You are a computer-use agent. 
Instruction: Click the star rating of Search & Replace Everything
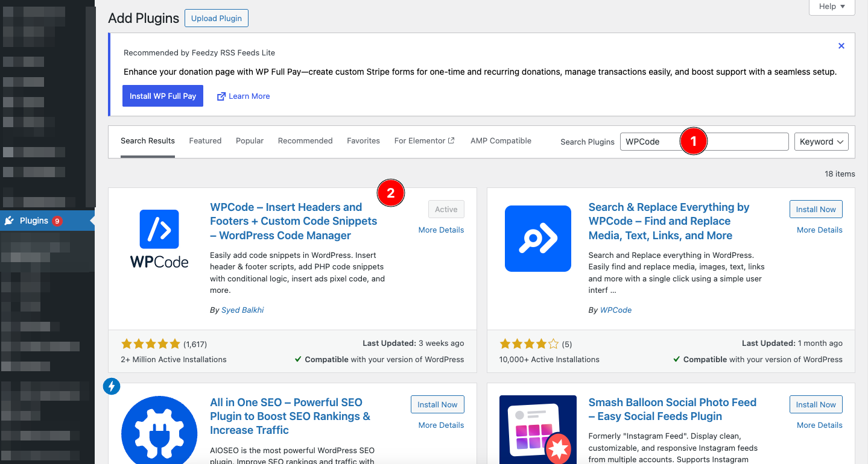(x=529, y=344)
